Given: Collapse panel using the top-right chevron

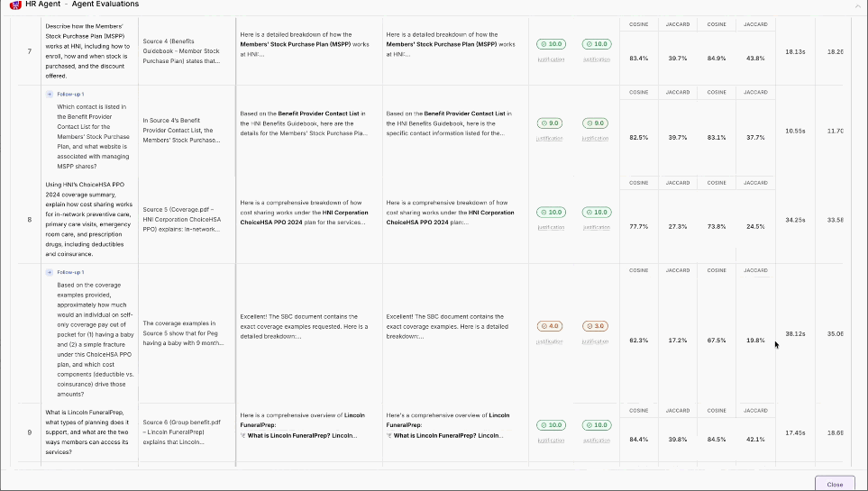Looking at the screenshot, I should pos(857,5).
